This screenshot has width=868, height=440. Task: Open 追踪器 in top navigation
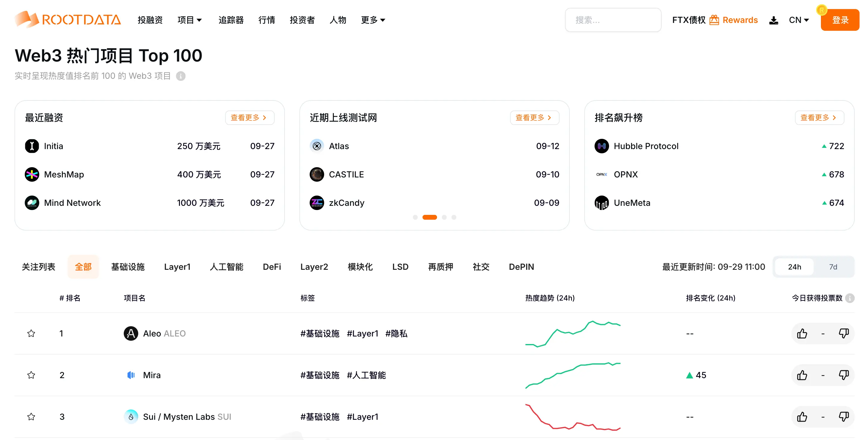point(231,20)
